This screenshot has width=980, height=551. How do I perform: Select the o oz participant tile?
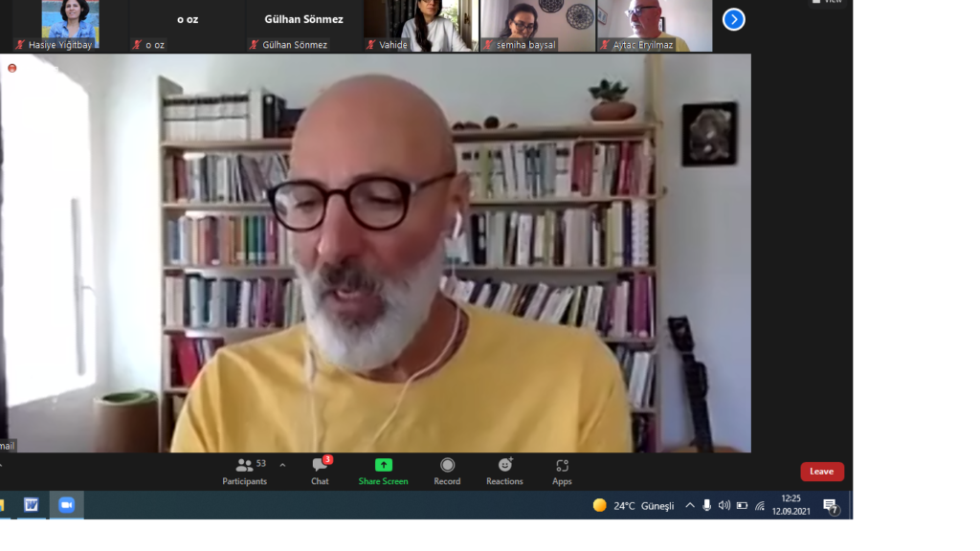[x=187, y=25]
